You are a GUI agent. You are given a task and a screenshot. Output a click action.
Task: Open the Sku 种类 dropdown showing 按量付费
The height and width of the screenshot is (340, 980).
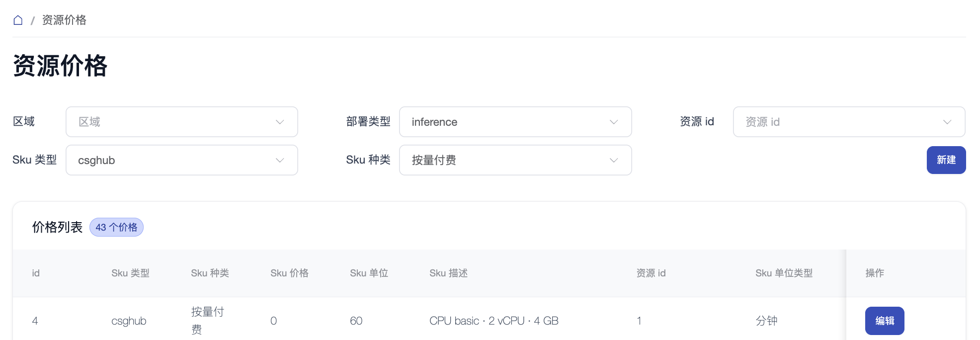(515, 160)
